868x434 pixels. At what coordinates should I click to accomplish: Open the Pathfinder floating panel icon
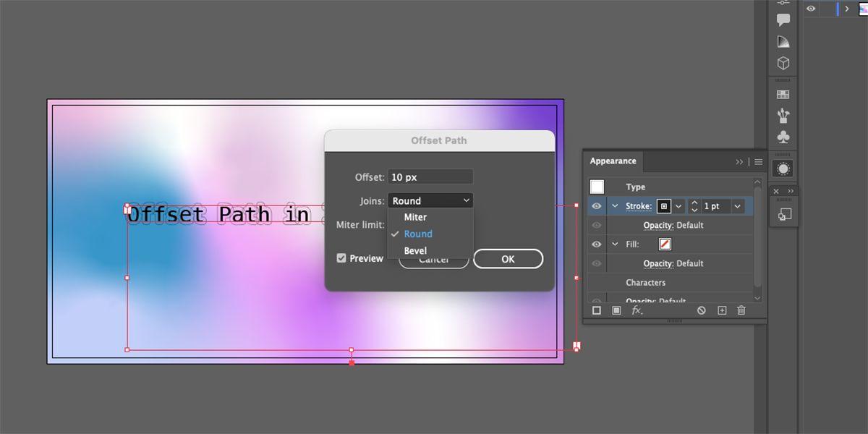[x=783, y=214]
